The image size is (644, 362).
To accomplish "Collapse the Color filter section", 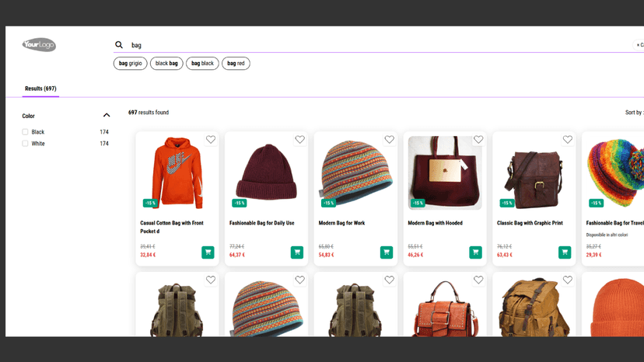I will click(x=107, y=115).
